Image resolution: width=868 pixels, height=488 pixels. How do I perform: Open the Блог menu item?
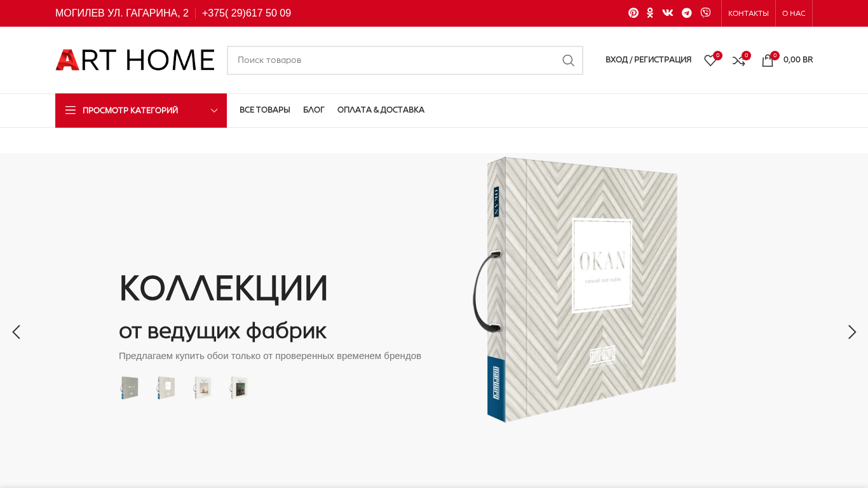(314, 110)
